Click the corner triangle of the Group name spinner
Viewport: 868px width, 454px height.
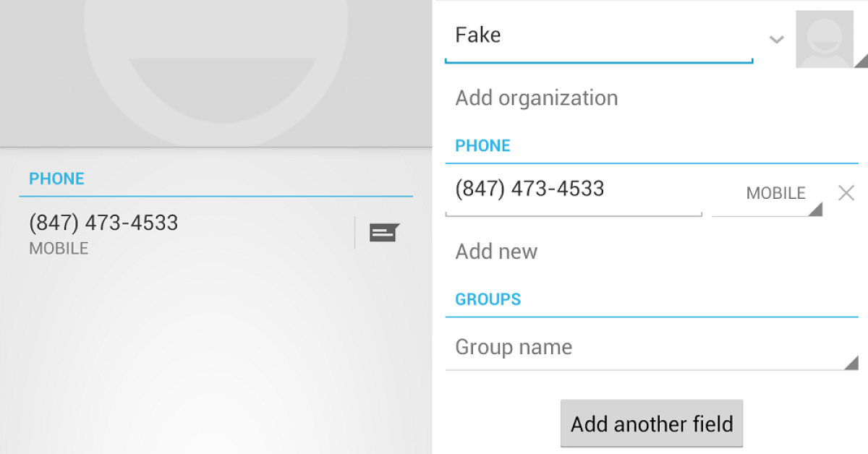click(851, 363)
